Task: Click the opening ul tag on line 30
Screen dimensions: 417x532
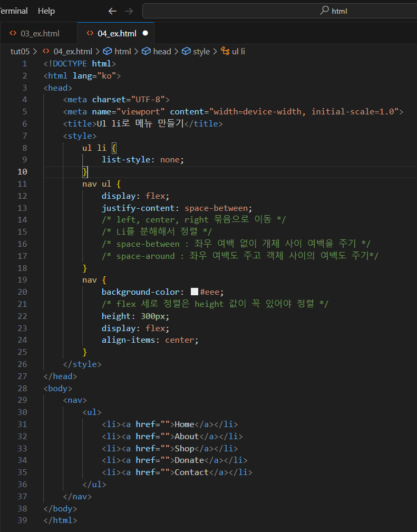Action: (x=92, y=412)
